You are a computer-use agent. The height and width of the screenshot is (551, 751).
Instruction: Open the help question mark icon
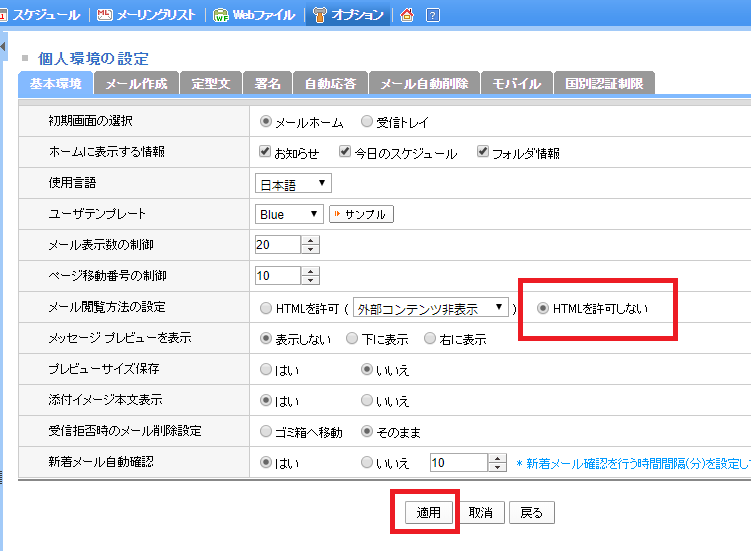(432, 15)
